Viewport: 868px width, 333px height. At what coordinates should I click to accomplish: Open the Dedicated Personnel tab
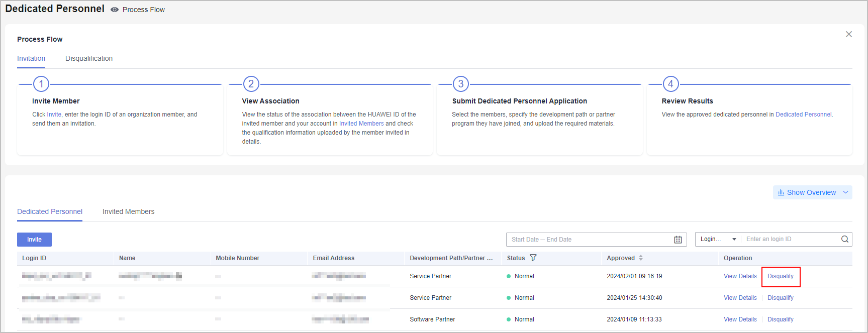tap(50, 211)
